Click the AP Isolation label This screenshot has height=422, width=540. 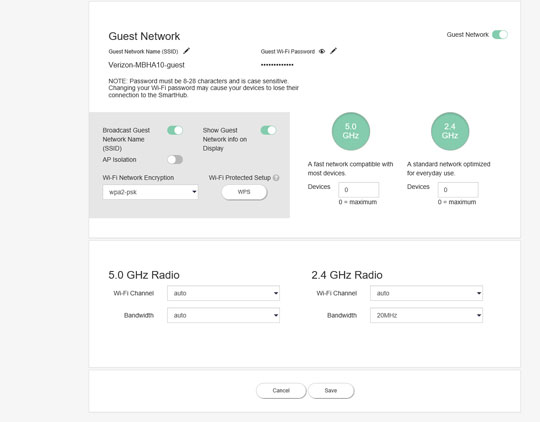click(119, 159)
